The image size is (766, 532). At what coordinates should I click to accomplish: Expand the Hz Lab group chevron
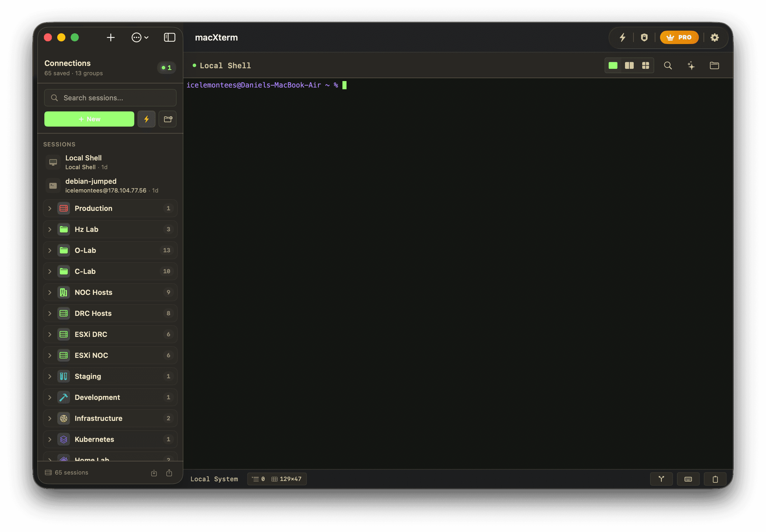coord(50,229)
